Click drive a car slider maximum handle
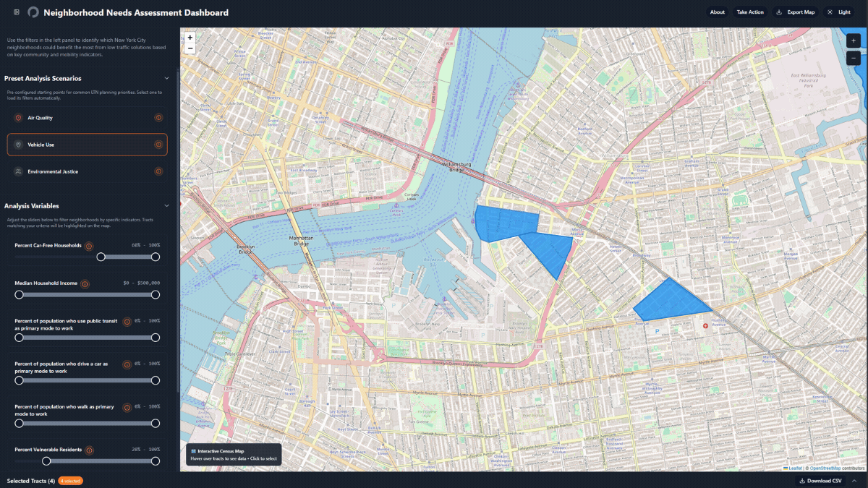The image size is (868, 488). (x=156, y=380)
